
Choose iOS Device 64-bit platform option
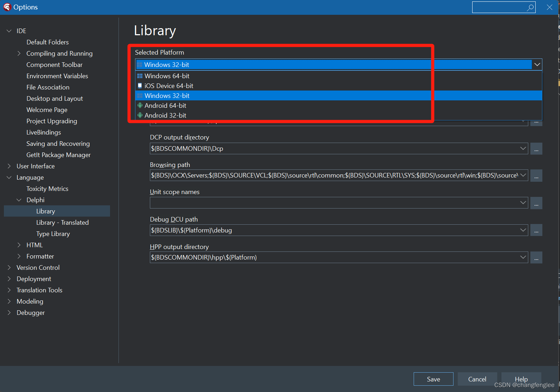pos(339,86)
